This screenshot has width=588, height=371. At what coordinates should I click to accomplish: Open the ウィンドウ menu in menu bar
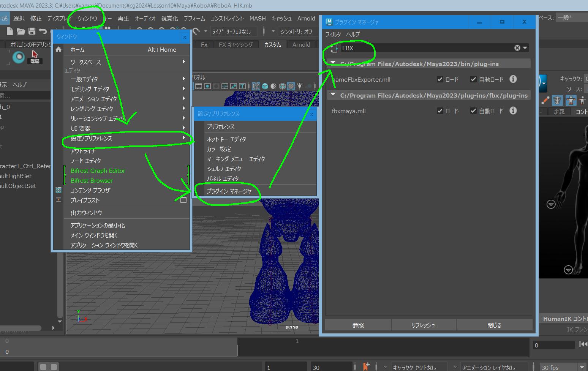[87, 18]
